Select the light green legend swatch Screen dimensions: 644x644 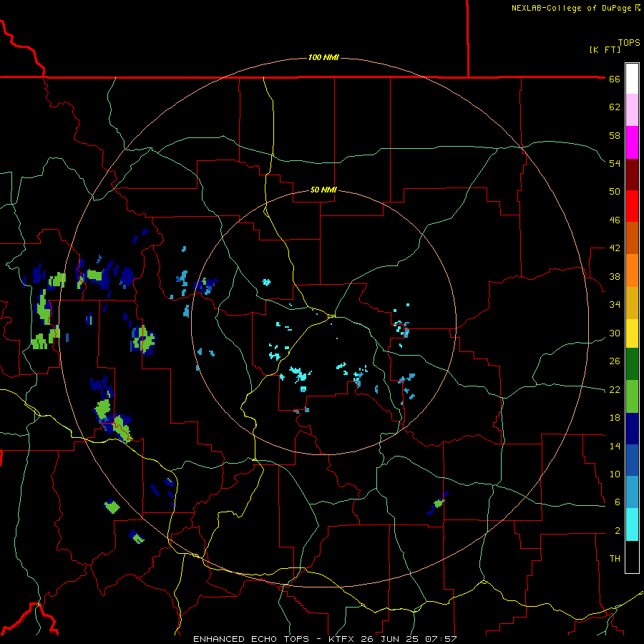point(632,396)
